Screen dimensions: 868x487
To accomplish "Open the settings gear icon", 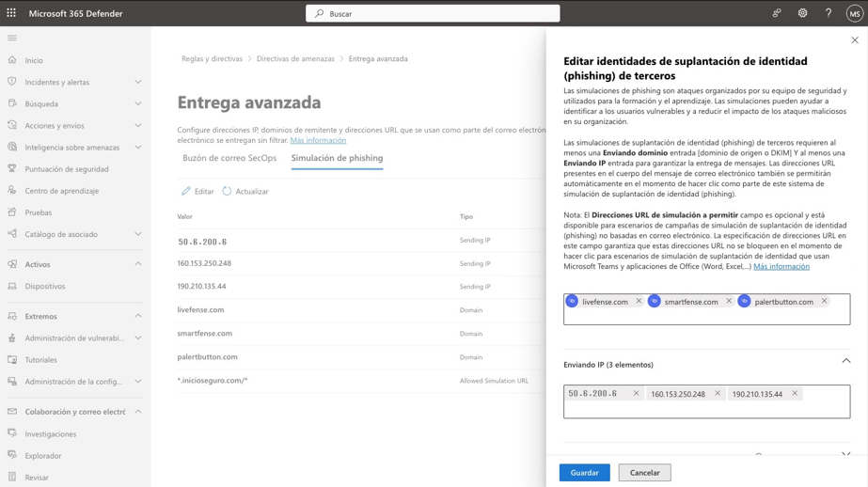I will [x=802, y=13].
